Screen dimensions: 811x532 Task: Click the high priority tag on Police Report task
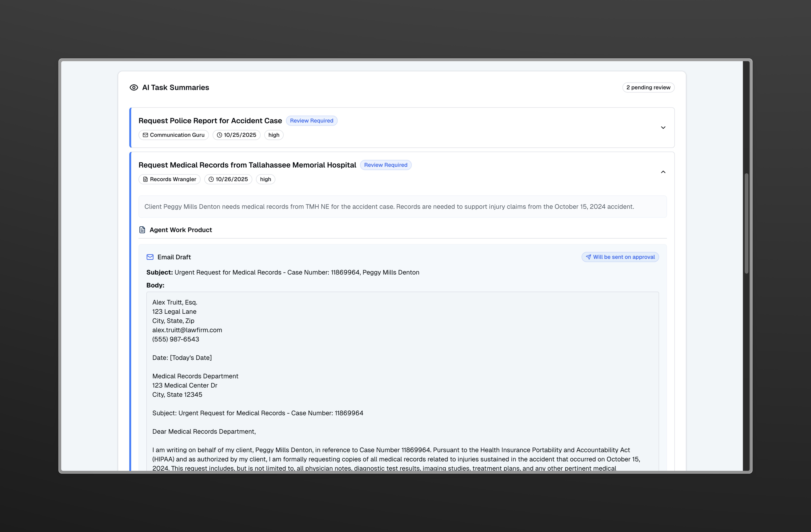[274, 135]
